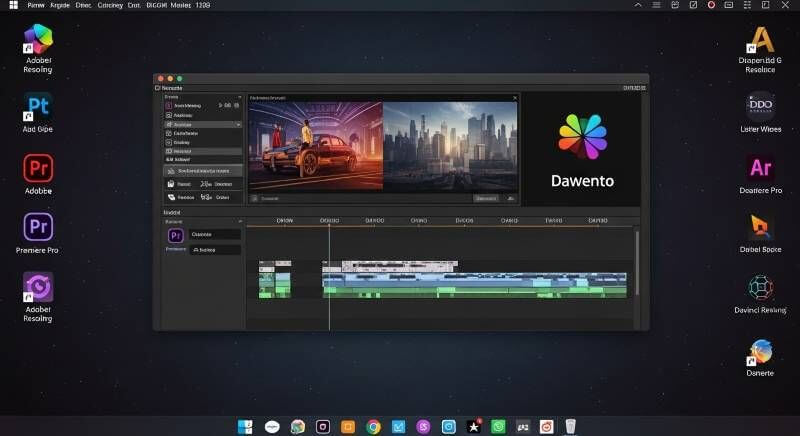Click the Pr icon in the timeline panel

click(176, 235)
